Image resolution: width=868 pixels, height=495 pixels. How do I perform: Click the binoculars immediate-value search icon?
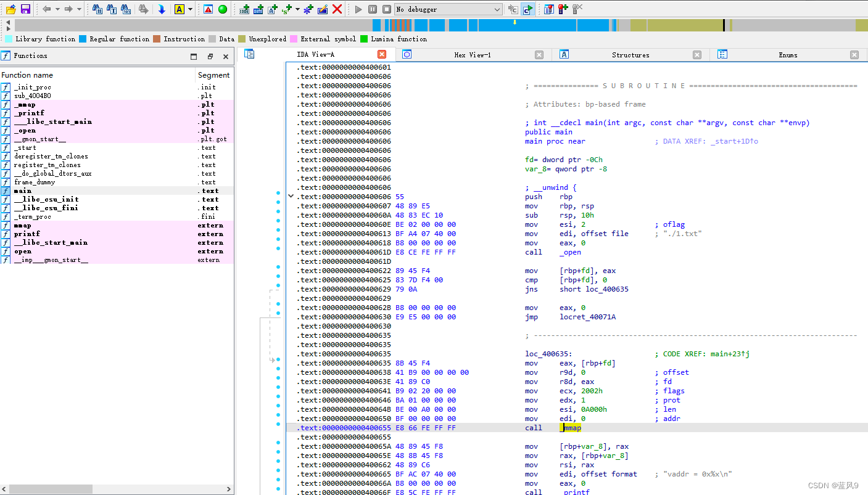(x=97, y=9)
